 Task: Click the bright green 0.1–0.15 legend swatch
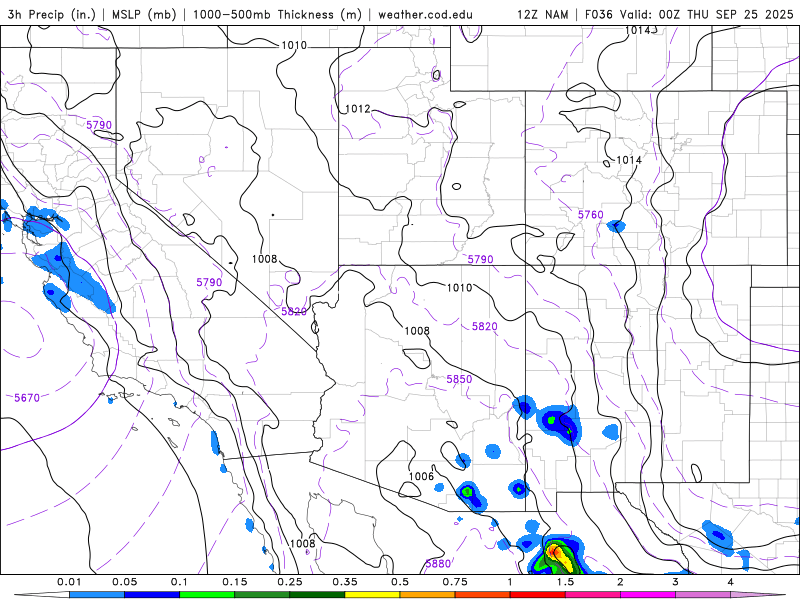207,594
